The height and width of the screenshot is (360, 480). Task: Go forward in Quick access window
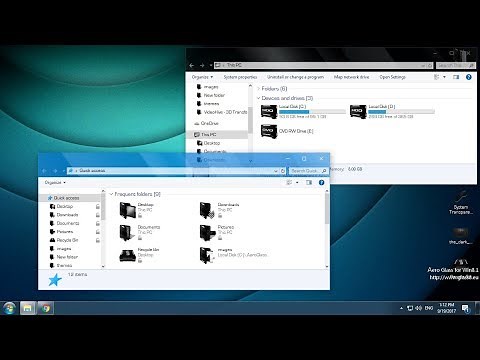[55, 171]
